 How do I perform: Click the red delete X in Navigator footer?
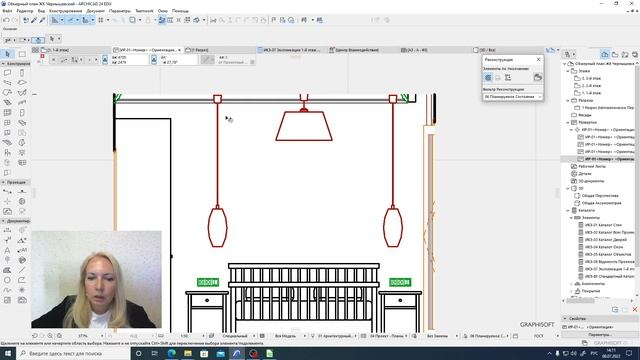coord(635,310)
